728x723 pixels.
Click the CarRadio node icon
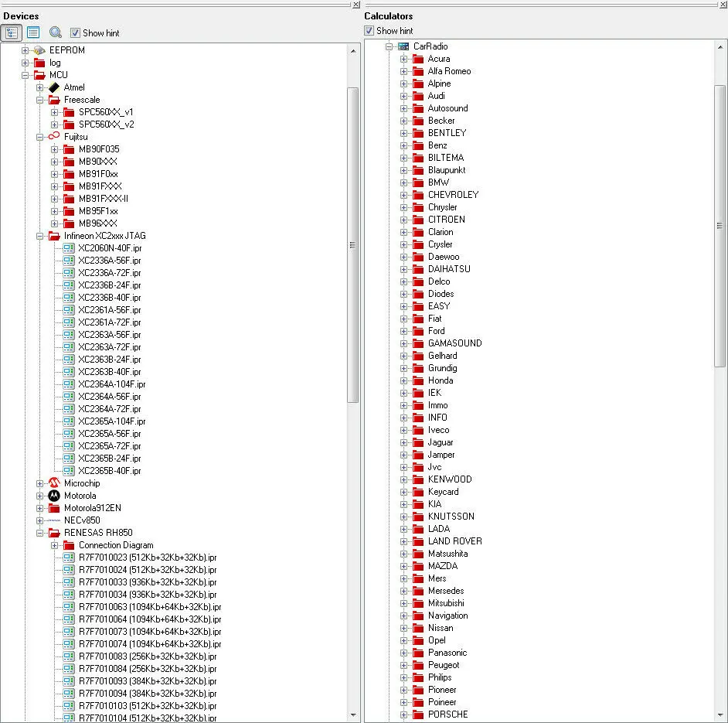403,46
